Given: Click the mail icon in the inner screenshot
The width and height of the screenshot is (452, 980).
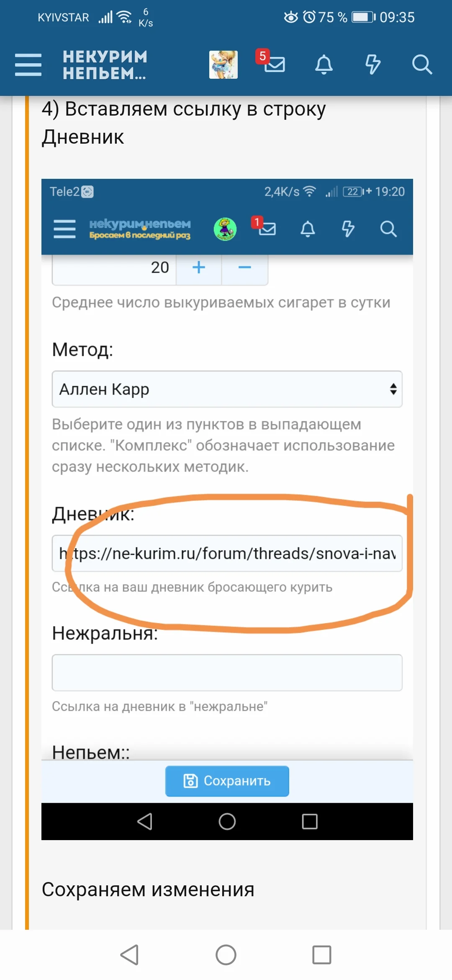Looking at the screenshot, I should pos(267,229).
